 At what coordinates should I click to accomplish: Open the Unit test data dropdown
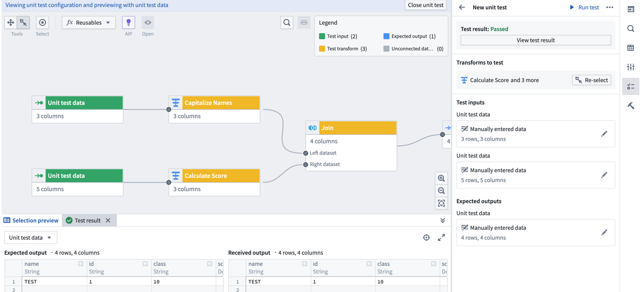[30, 237]
